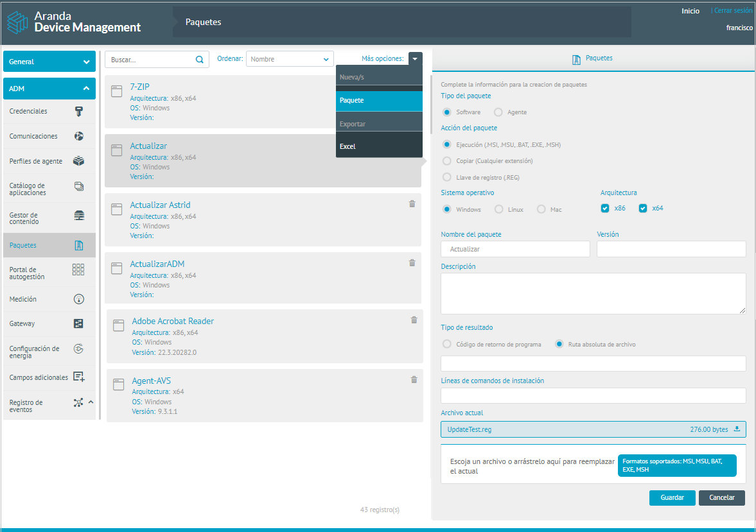
Task: Open Registro de eventos network icon
Action: [x=78, y=402]
